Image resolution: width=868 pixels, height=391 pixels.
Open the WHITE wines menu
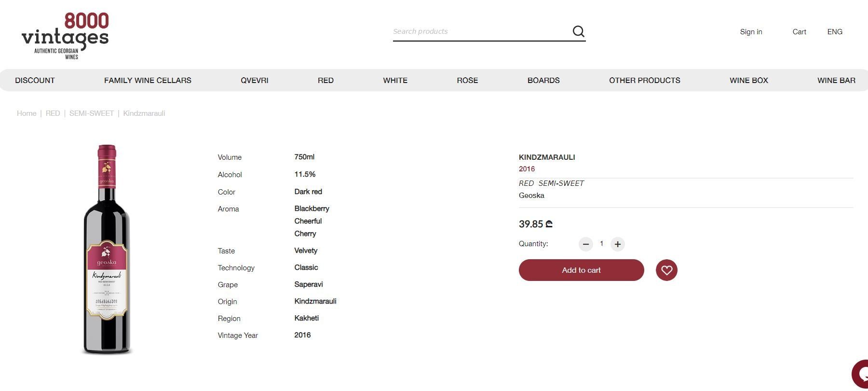(395, 81)
